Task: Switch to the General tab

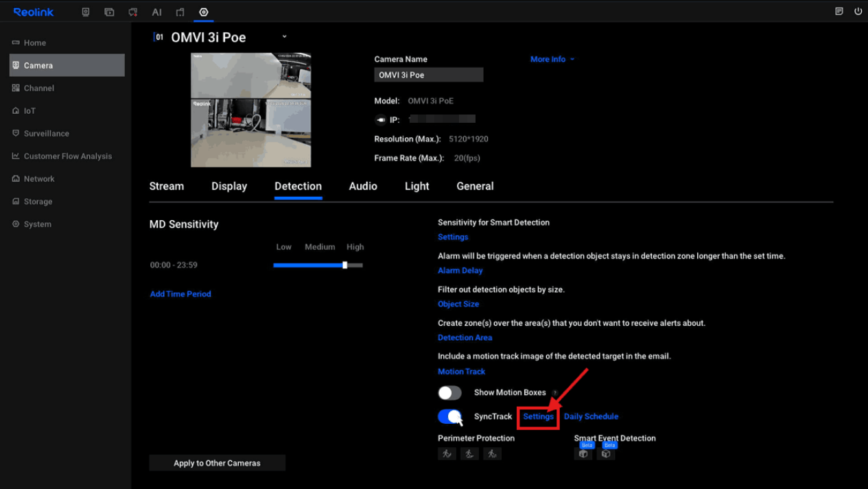Action: (475, 186)
